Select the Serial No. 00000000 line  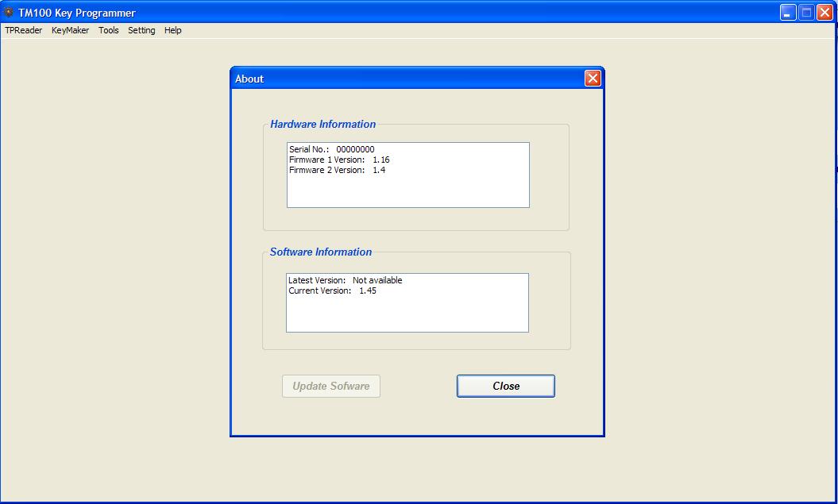(x=332, y=149)
